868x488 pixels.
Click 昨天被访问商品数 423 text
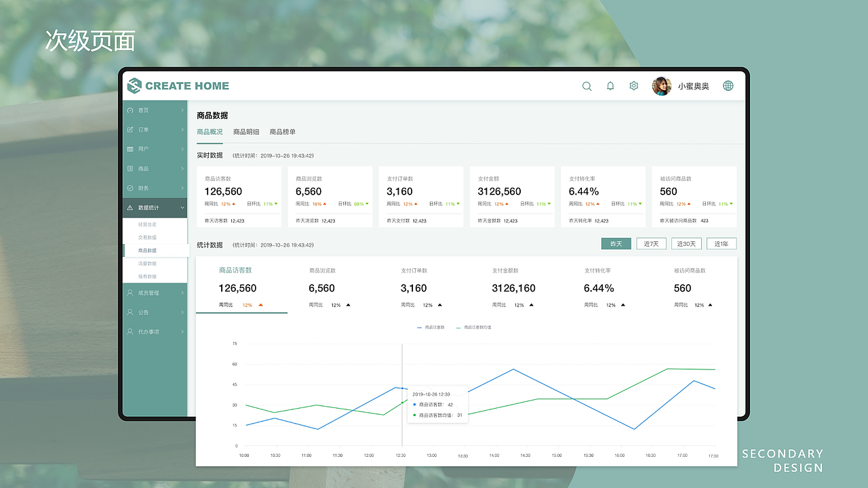684,221
